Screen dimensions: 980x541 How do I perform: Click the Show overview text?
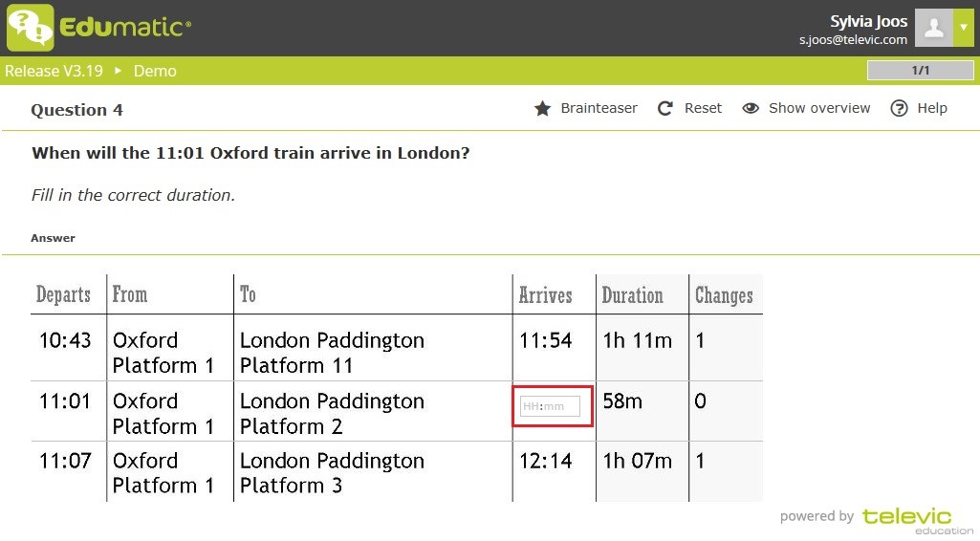point(819,108)
